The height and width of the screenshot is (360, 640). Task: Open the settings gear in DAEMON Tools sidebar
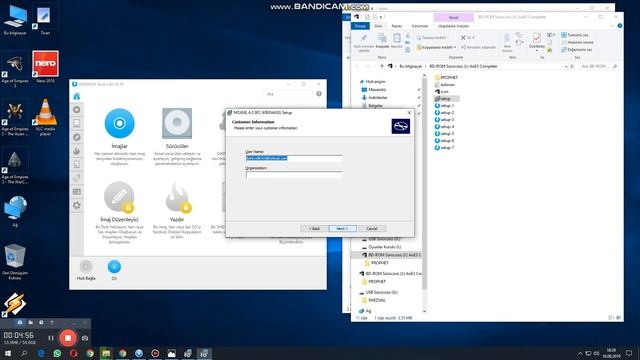[x=77, y=205]
